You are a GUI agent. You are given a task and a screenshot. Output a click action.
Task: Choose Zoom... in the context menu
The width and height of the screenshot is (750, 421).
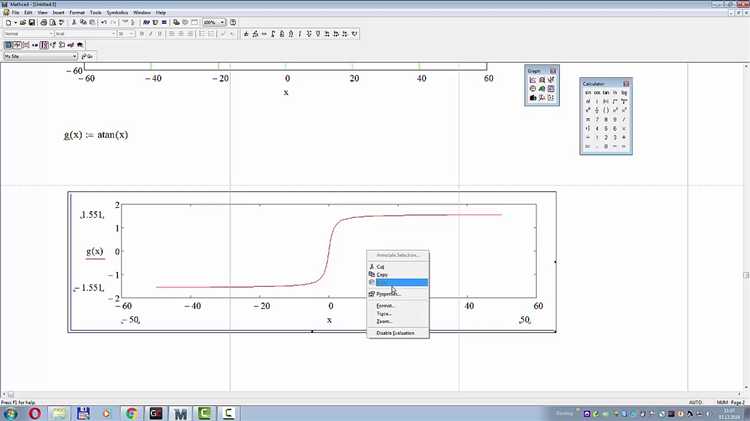point(397,321)
